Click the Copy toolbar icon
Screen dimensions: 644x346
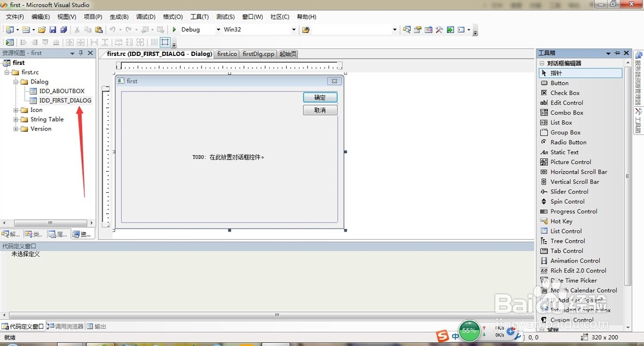pos(88,30)
